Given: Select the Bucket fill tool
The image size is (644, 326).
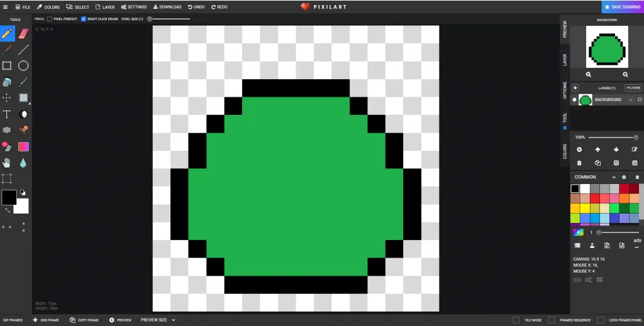Looking at the screenshot, I should [x=6, y=82].
